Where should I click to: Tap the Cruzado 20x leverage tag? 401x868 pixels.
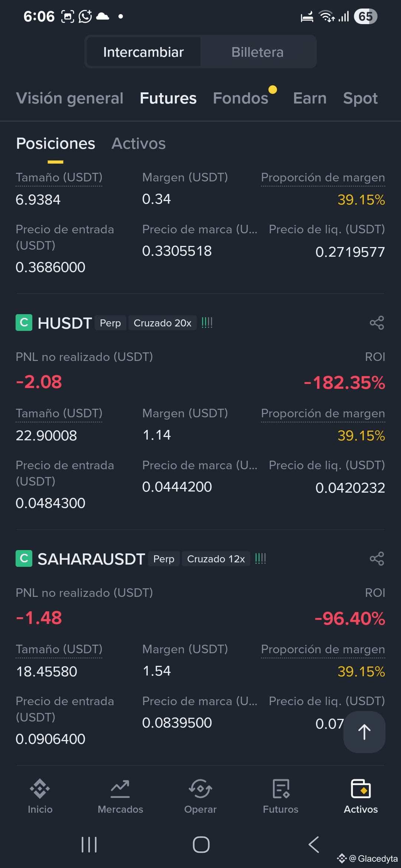point(162,323)
